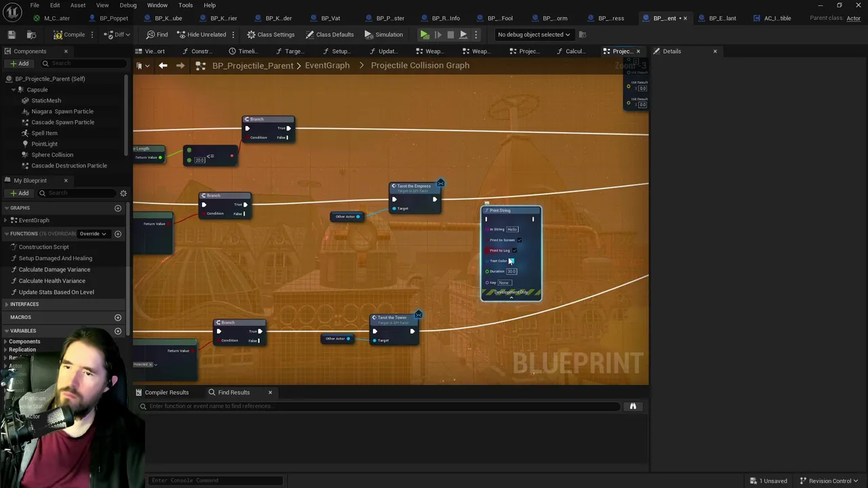The height and width of the screenshot is (488, 868).
Task: Click the In String Hello field
Action: (513, 229)
